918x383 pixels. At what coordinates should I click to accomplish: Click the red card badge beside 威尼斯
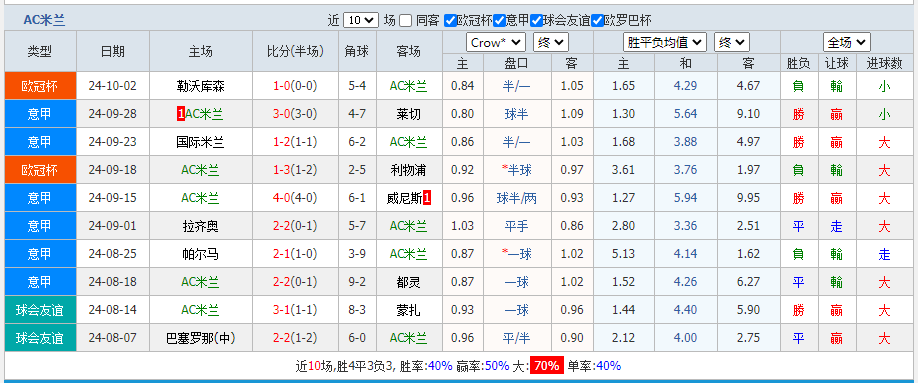[x=427, y=198]
